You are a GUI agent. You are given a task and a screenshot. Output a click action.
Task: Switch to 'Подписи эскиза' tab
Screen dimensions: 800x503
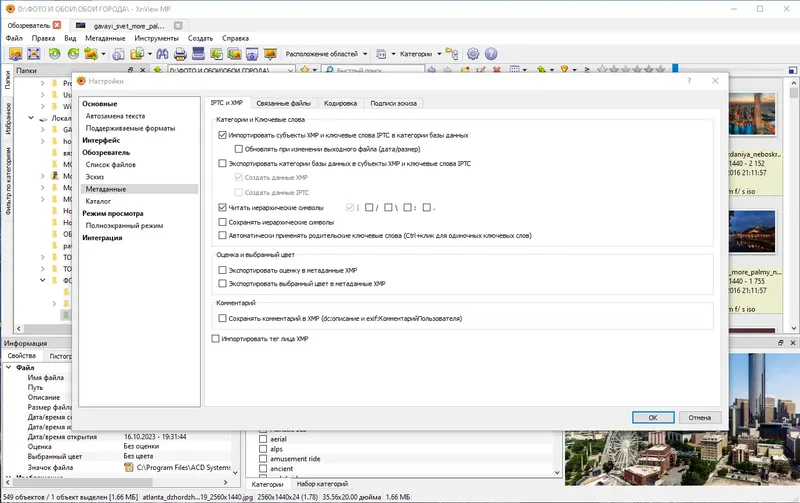[393, 103]
